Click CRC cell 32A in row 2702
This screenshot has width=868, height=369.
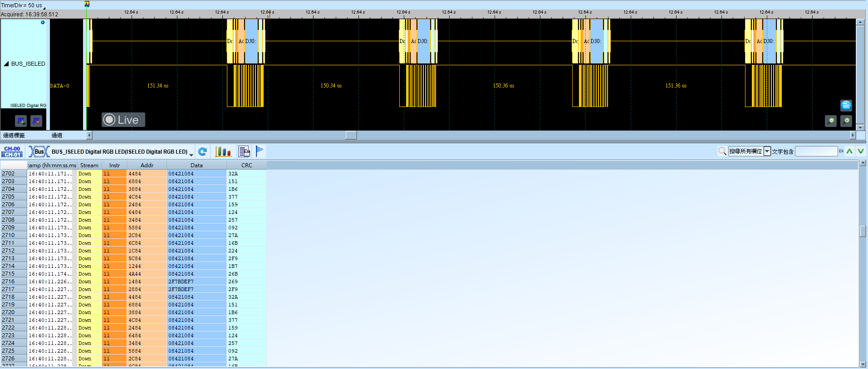click(x=246, y=174)
